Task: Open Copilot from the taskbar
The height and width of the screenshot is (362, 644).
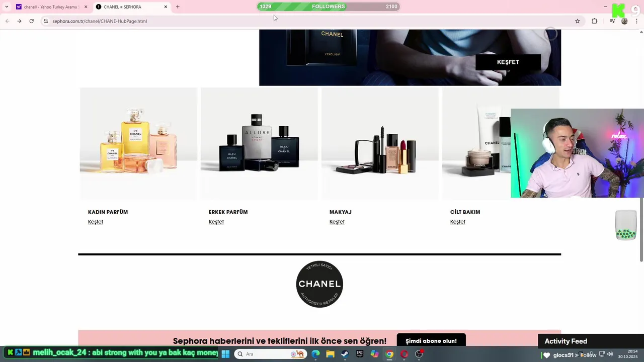Action: click(374, 354)
